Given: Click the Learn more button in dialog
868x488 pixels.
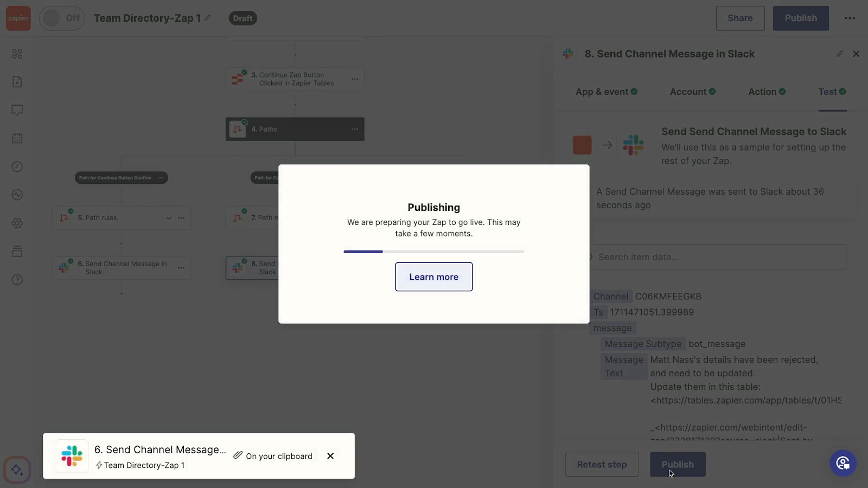Looking at the screenshot, I should tap(434, 277).
